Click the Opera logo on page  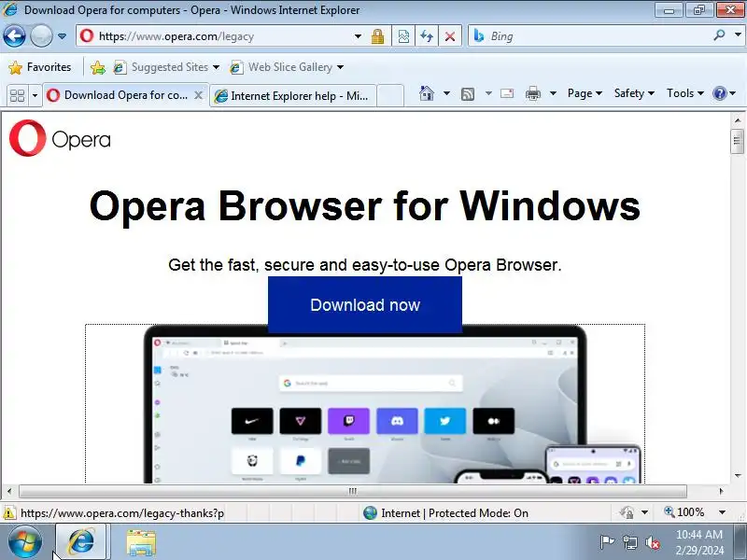click(x=60, y=138)
